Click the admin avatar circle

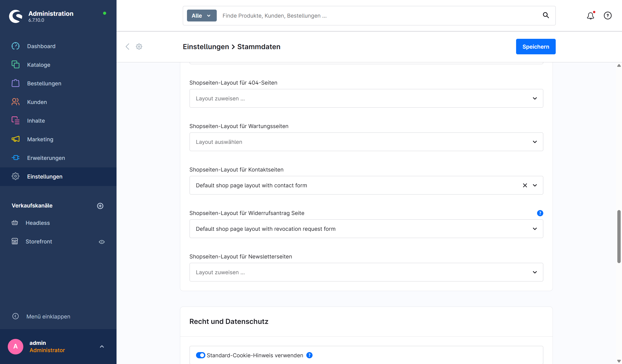[x=16, y=347]
